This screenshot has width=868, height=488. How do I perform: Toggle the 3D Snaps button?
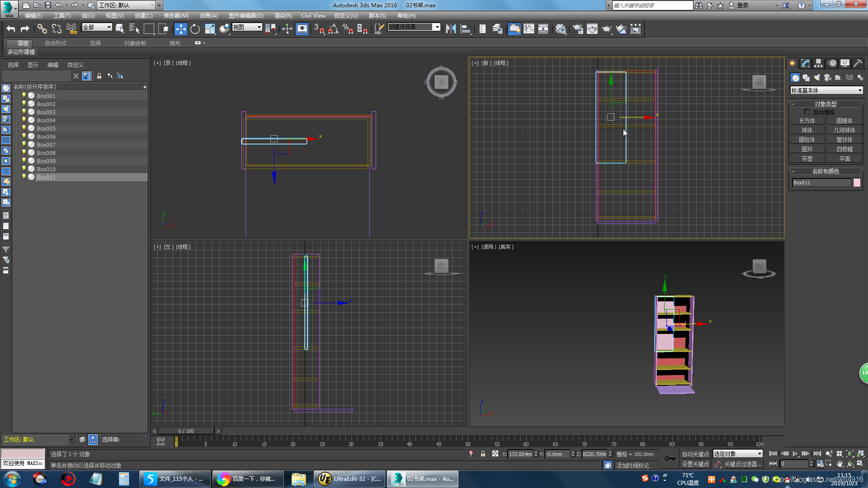(x=319, y=29)
